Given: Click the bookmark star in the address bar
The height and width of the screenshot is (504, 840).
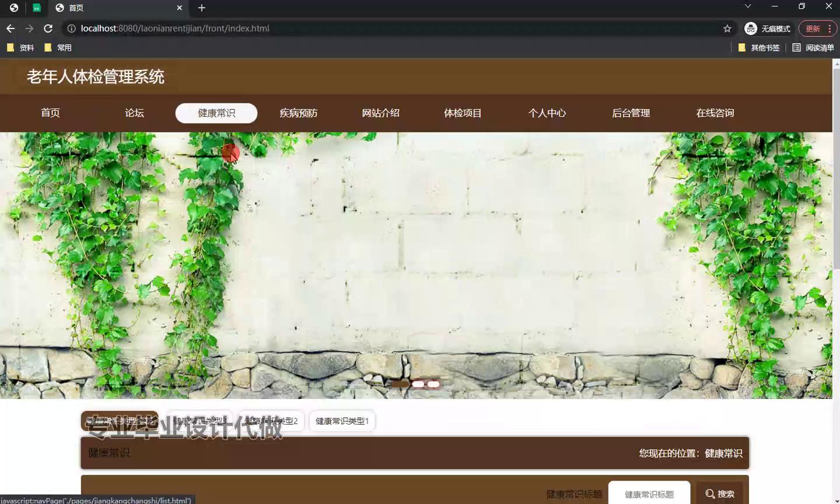Looking at the screenshot, I should click(x=727, y=28).
